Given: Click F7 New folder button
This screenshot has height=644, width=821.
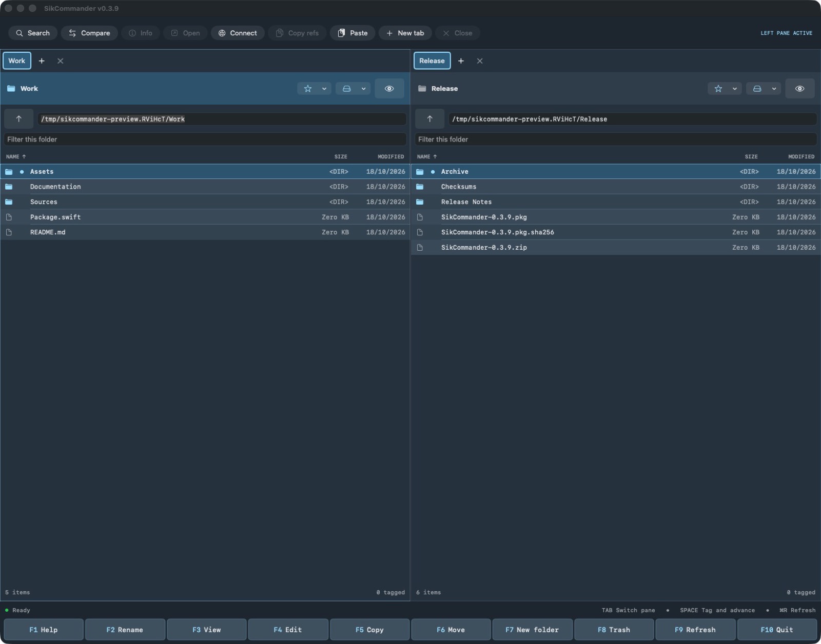Looking at the screenshot, I should point(532,630).
